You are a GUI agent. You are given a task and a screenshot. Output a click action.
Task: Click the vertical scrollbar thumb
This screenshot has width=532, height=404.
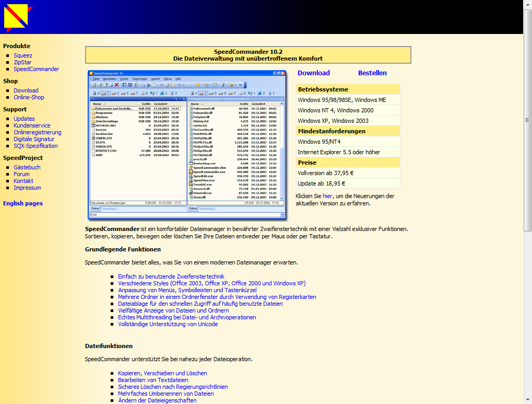point(527,120)
